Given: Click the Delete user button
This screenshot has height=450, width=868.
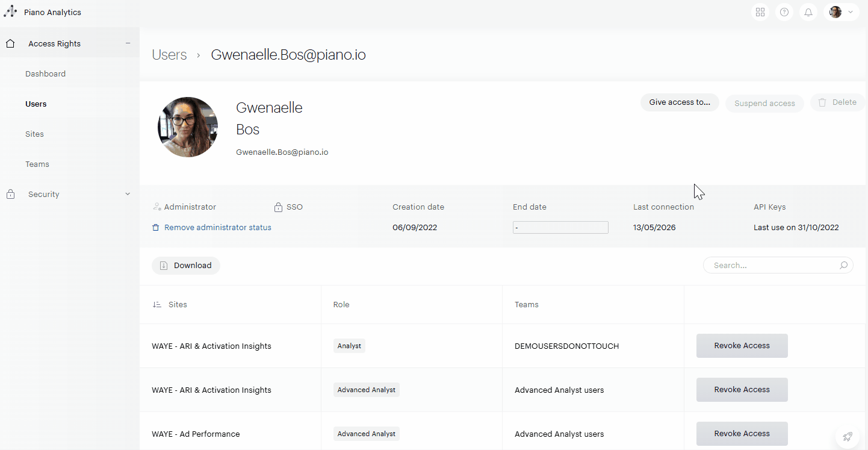Looking at the screenshot, I should [837, 102].
